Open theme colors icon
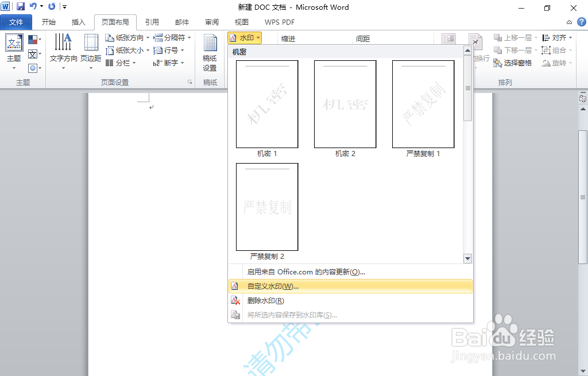Image resolution: width=588 pixels, height=376 pixels. [x=34, y=40]
